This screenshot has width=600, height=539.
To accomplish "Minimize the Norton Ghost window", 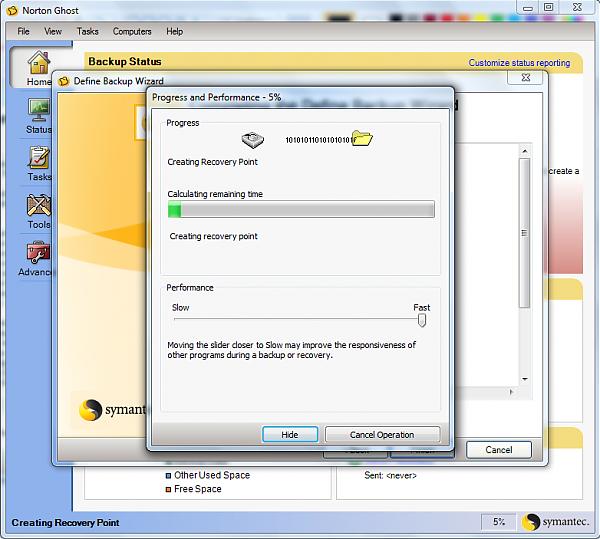I will point(528,8).
